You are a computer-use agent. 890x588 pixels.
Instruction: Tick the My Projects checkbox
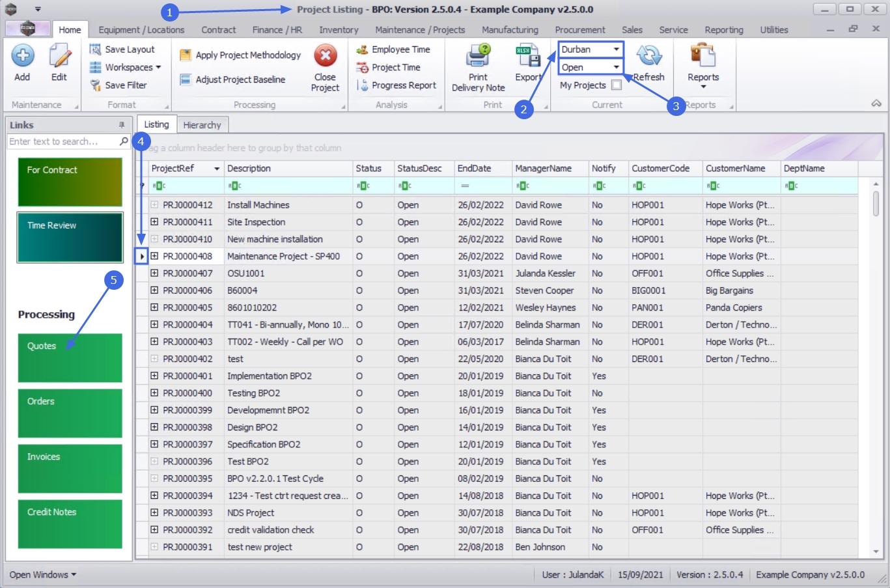pos(617,85)
